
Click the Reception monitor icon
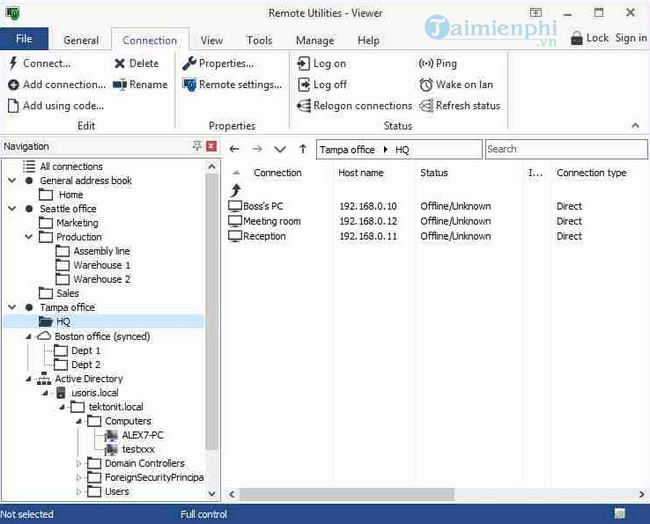pyautogui.click(x=235, y=236)
